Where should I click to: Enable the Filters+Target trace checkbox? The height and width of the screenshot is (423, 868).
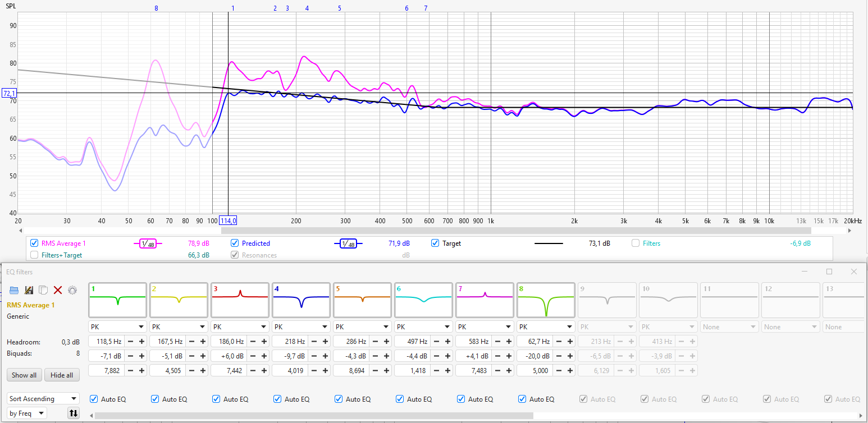35,255
